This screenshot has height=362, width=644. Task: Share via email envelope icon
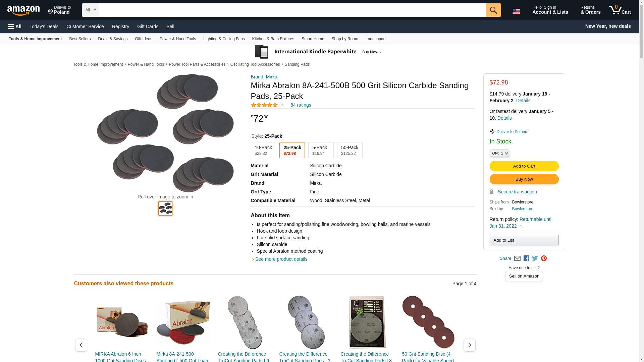(x=517, y=258)
